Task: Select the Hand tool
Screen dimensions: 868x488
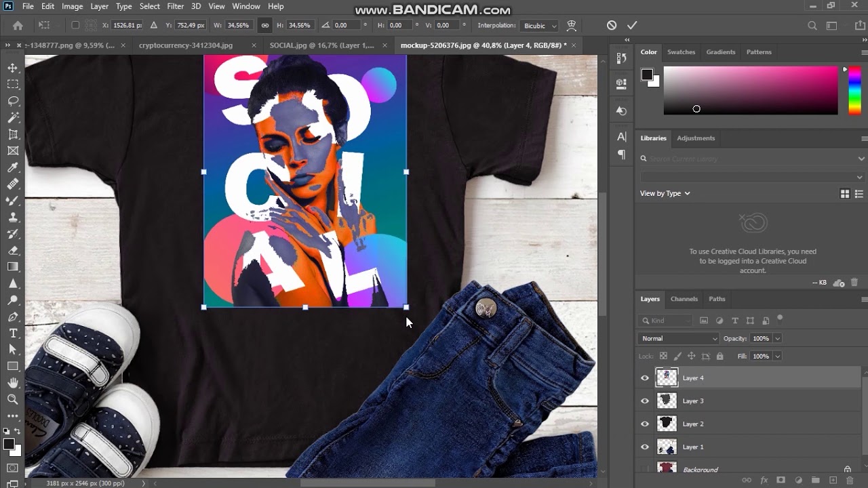Action: 13,383
